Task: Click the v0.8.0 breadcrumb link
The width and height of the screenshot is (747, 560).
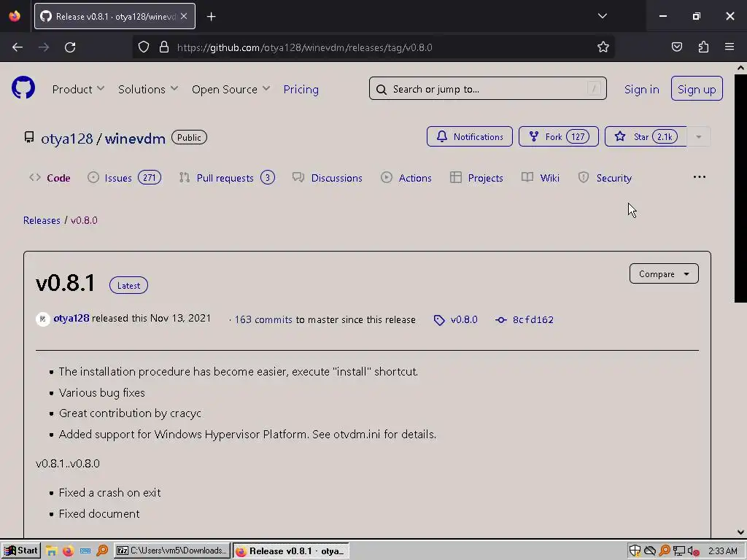Action: click(84, 220)
